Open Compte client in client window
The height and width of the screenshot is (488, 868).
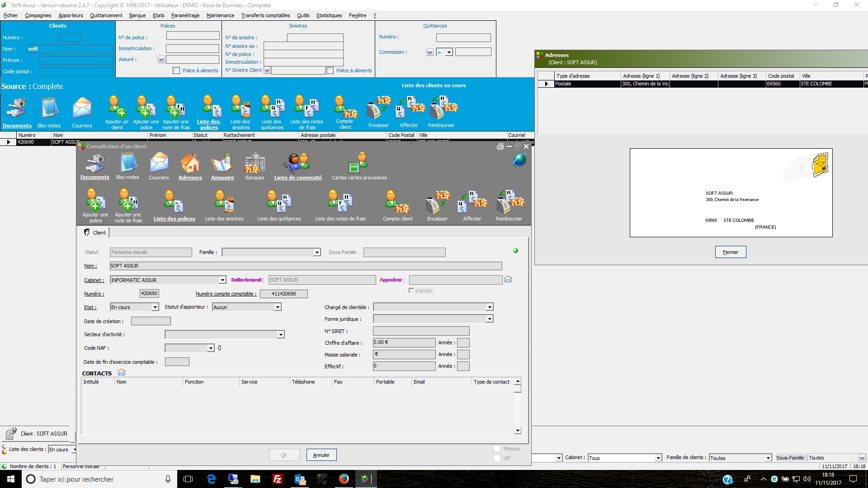pos(397,206)
